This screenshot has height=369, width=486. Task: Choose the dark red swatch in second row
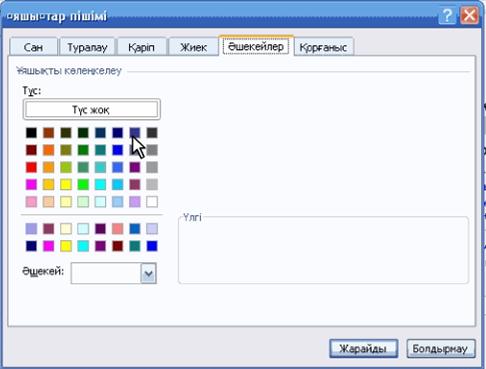[31, 150]
